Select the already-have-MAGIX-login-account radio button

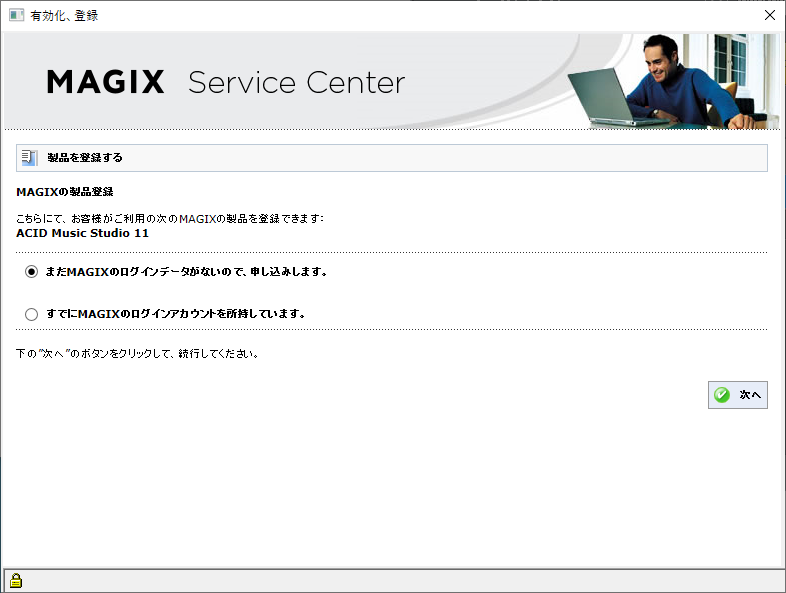point(32,314)
